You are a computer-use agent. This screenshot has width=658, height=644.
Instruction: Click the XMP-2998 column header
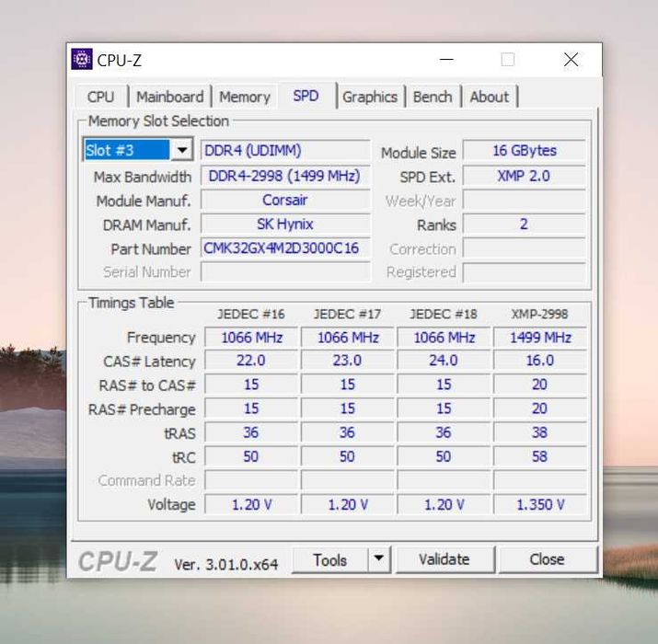coord(539,314)
